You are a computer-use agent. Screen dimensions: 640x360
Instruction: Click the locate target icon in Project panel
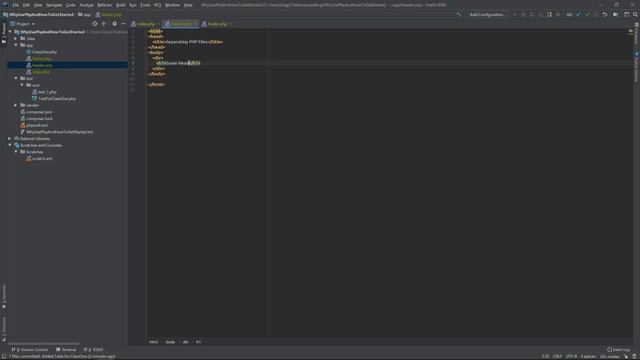coord(95,24)
